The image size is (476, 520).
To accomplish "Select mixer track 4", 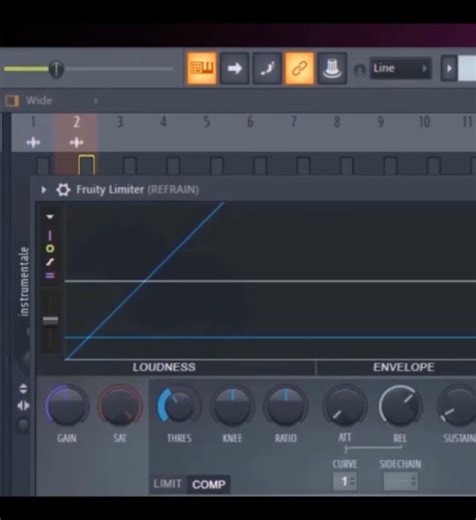I will (x=163, y=122).
